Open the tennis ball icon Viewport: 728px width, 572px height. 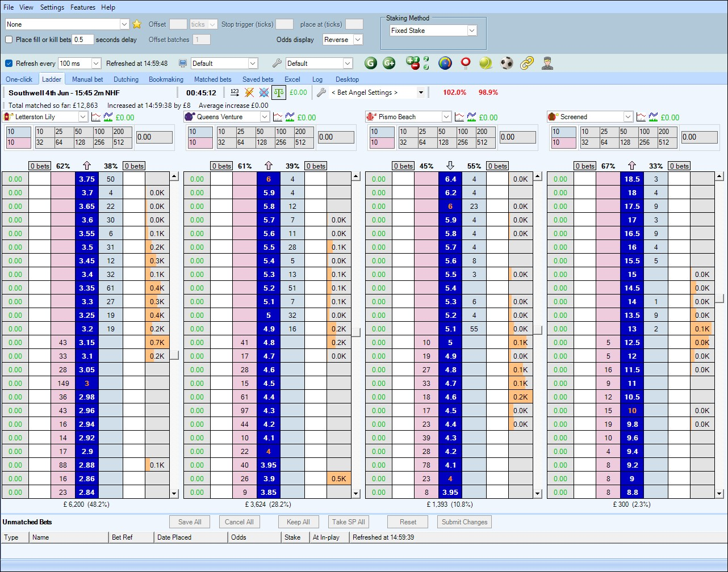pos(486,63)
